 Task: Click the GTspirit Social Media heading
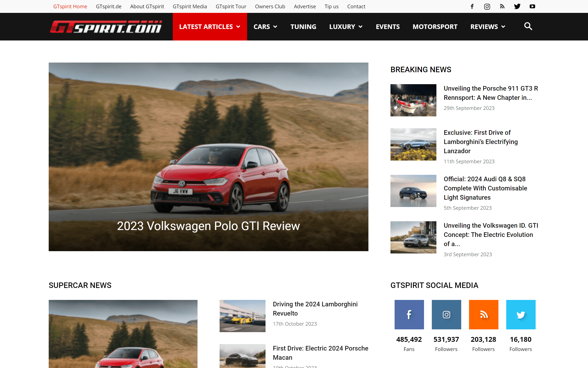[x=434, y=285]
